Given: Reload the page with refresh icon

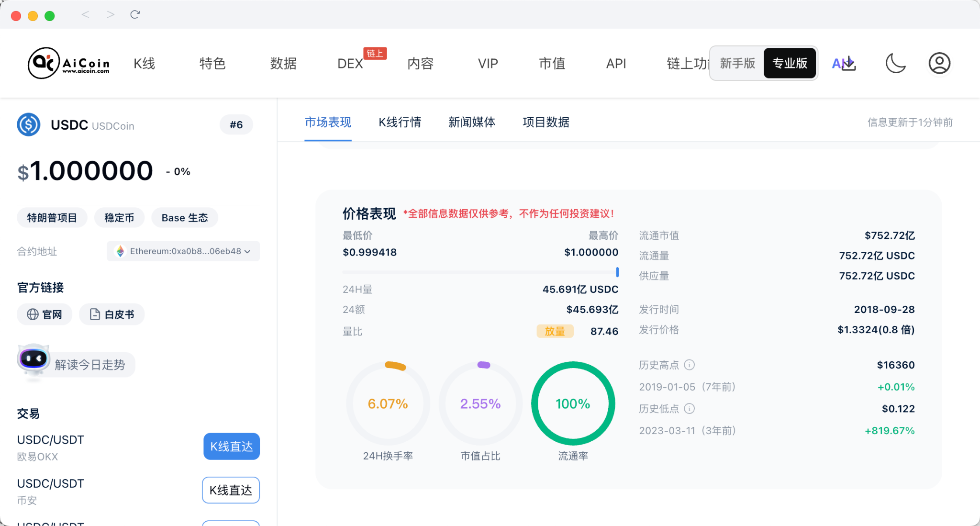Looking at the screenshot, I should [135, 15].
